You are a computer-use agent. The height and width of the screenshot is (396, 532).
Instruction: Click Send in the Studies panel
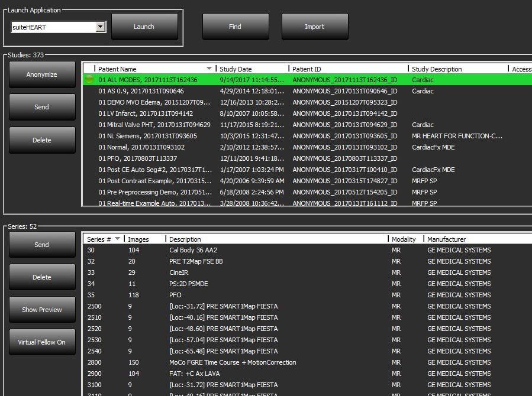(x=42, y=107)
